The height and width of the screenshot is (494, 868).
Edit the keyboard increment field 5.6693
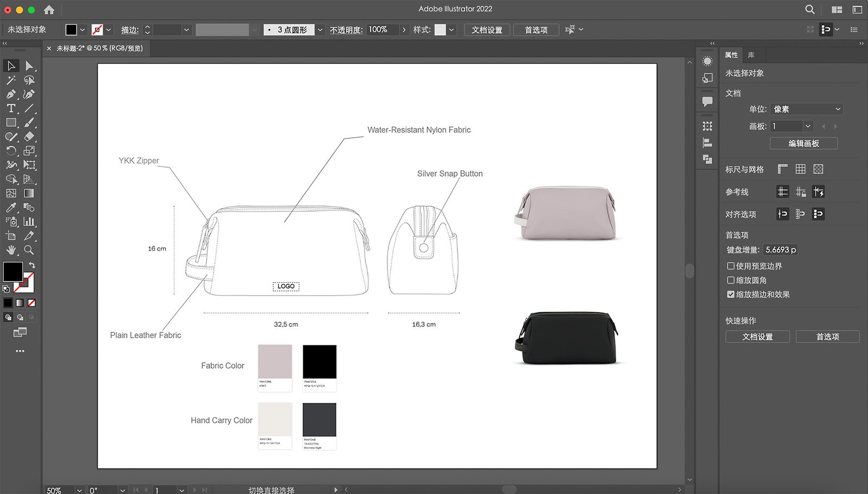(781, 249)
